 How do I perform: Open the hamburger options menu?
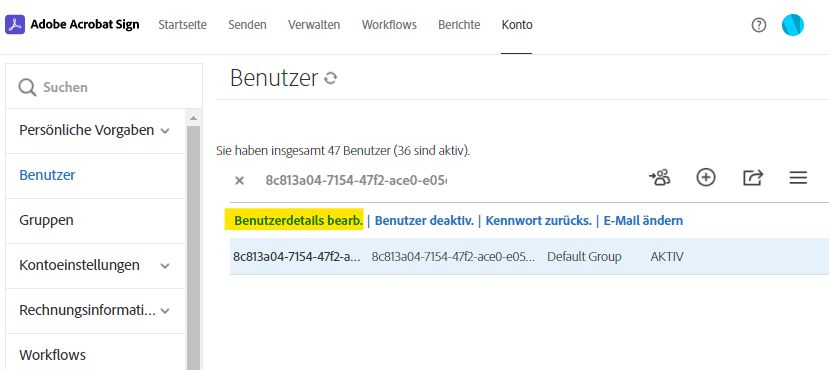click(x=798, y=178)
